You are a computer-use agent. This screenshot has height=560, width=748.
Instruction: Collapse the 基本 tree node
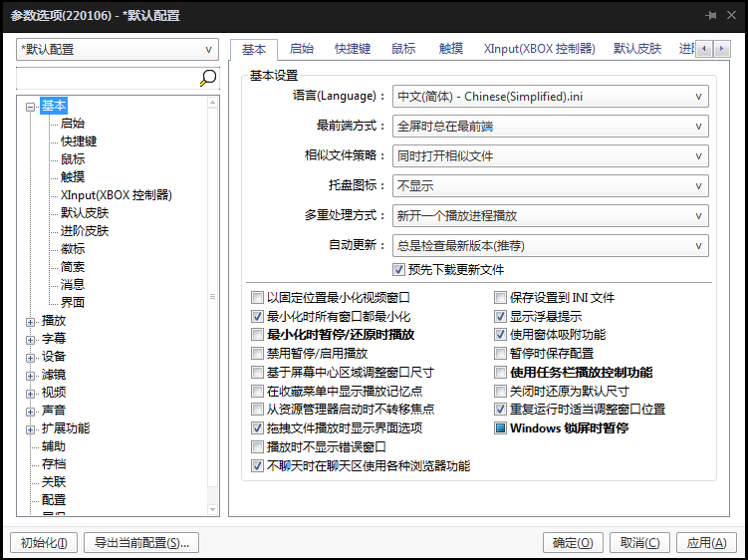click(31, 107)
